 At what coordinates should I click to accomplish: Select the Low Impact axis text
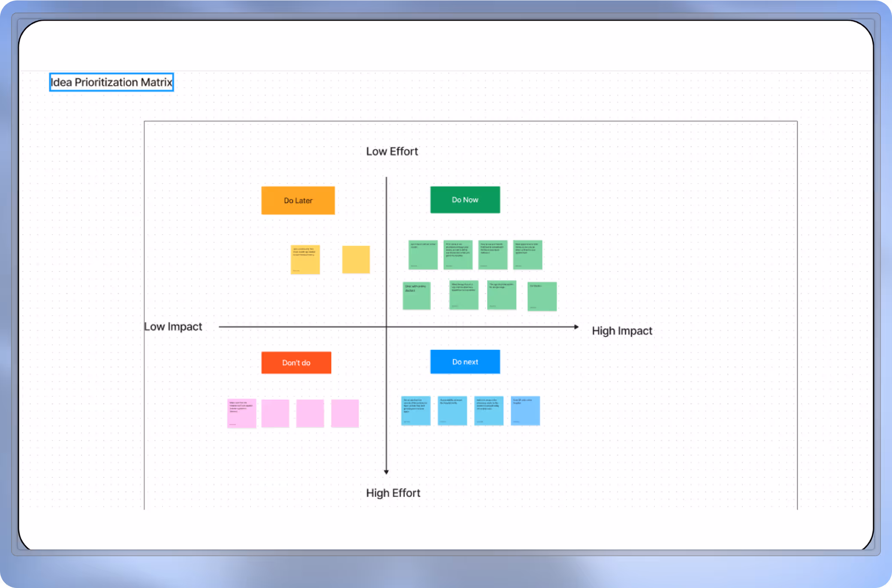173,326
